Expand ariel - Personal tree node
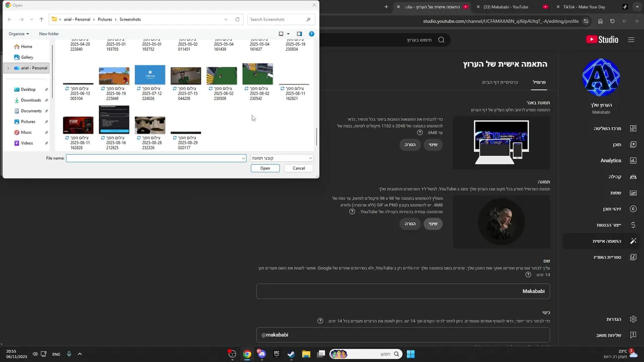 pos(8,68)
